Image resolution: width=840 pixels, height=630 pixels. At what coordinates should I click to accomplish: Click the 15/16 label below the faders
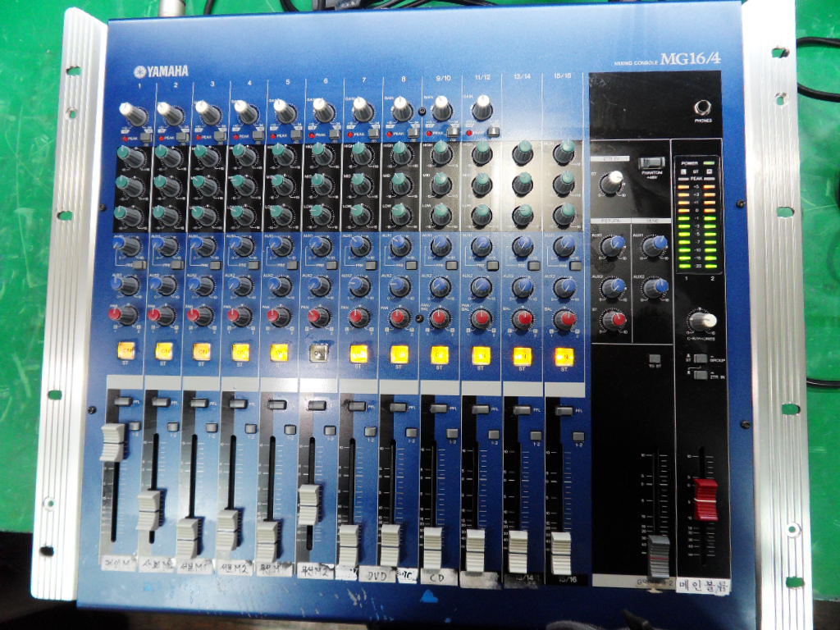click(566, 580)
